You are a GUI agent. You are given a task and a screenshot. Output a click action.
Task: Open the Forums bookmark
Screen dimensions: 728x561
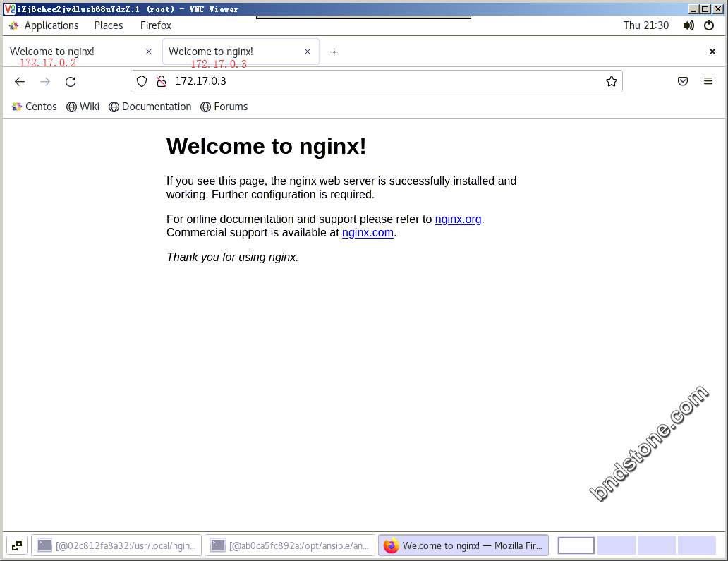(224, 107)
